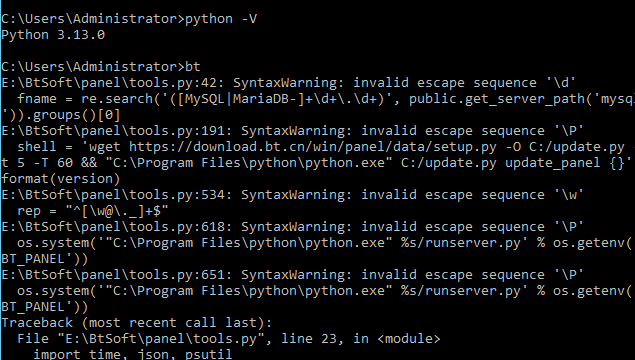The width and height of the screenshot is (635, 360).
Task: Click the '.groups()[0]' continuation line
Action: tap(61, 115)
